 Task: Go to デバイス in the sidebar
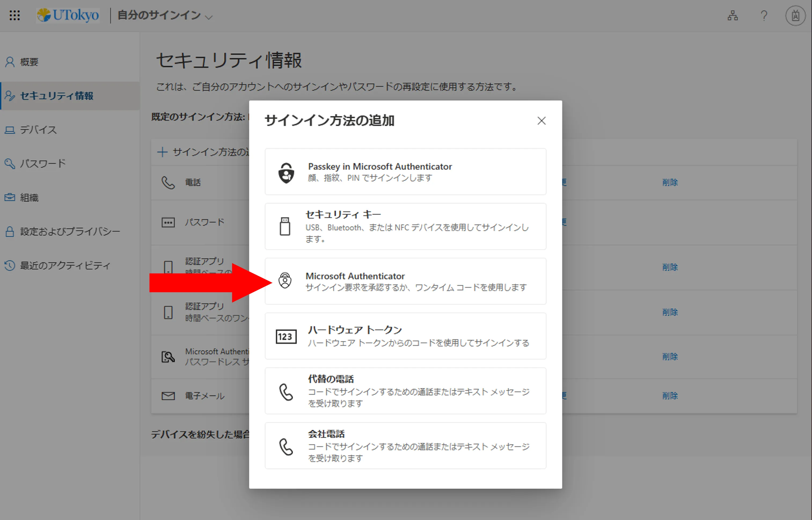(x=38, y=130)
